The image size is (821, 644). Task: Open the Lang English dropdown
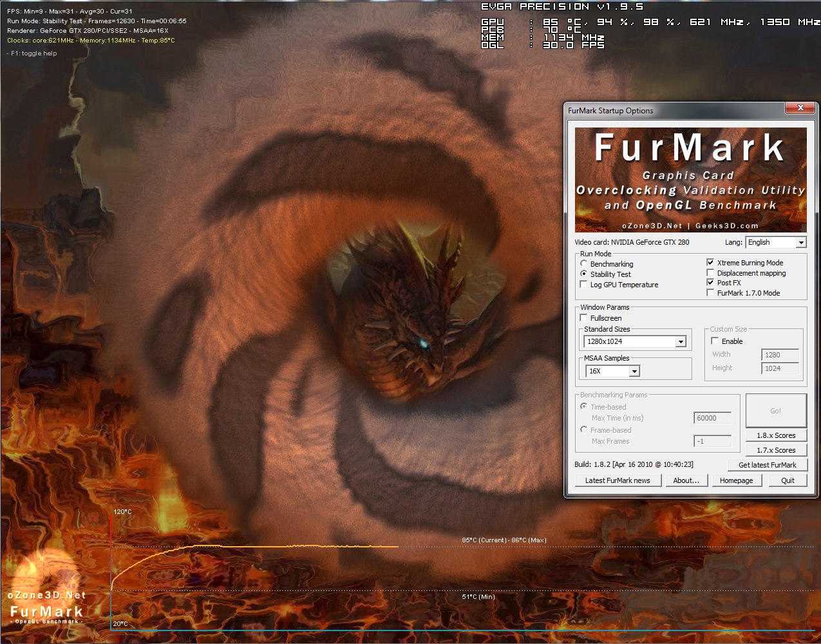coord(776,242)
